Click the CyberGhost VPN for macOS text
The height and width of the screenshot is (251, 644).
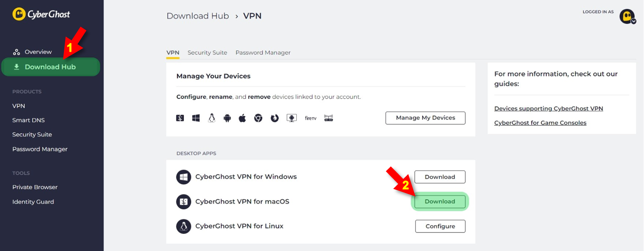(x=242, y=201)
